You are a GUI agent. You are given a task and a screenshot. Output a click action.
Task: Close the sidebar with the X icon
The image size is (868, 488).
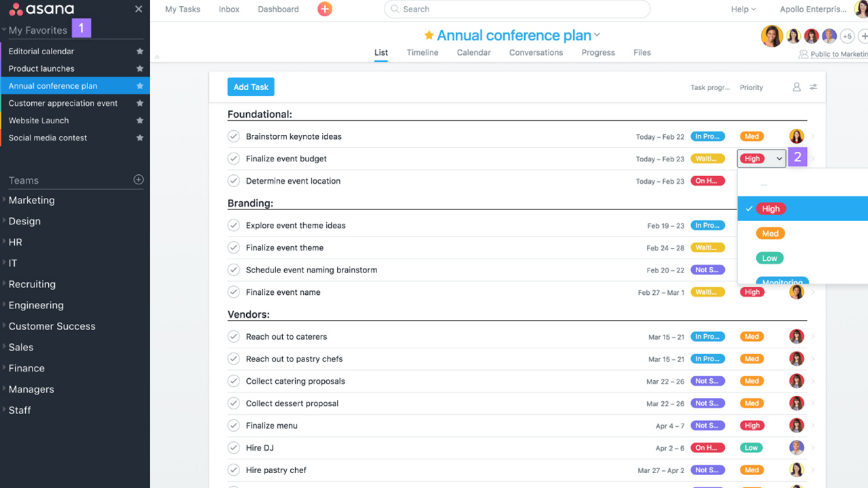pos(138,9)
